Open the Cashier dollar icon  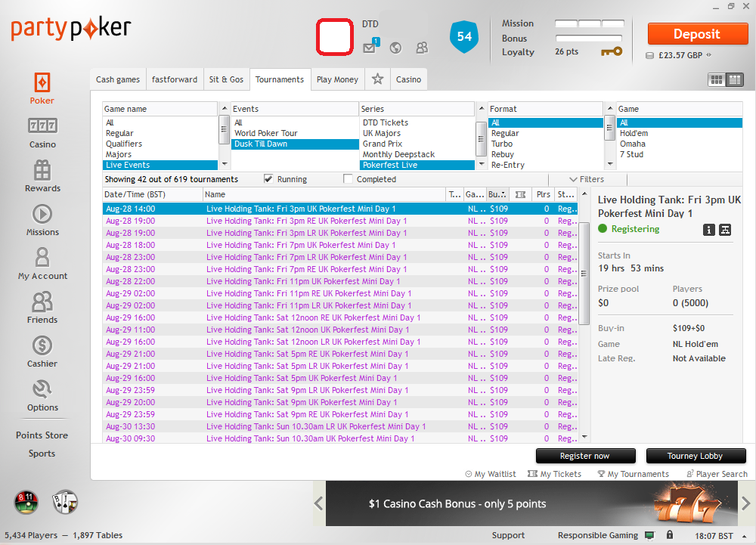point(42,345)
